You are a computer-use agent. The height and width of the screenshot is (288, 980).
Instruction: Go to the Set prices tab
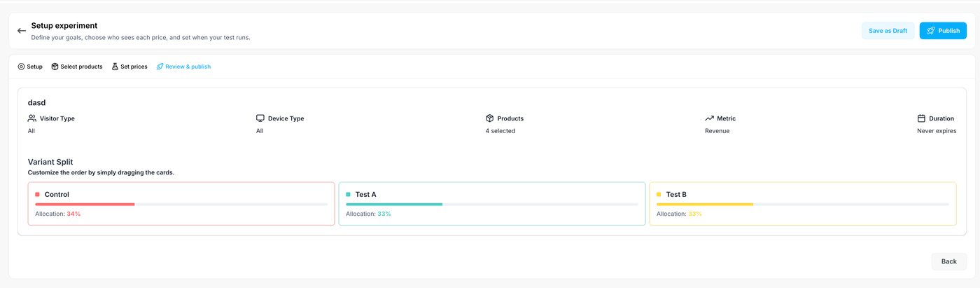click(x=134, y=67)
